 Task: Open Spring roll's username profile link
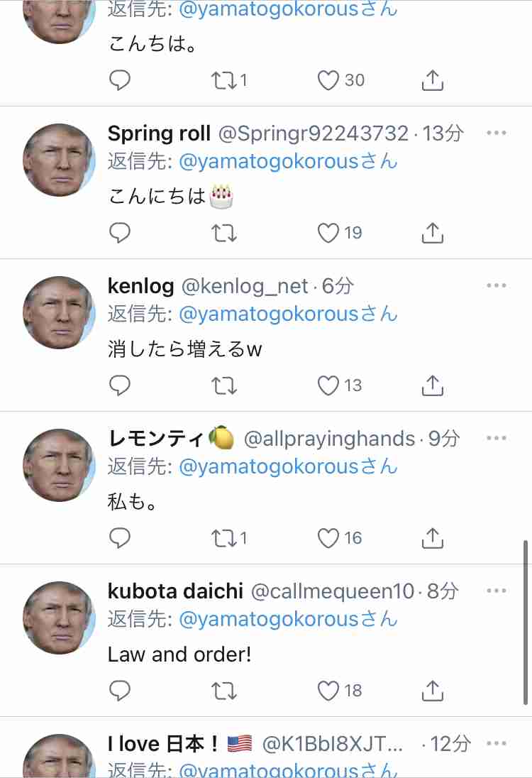tap(314, 133)
